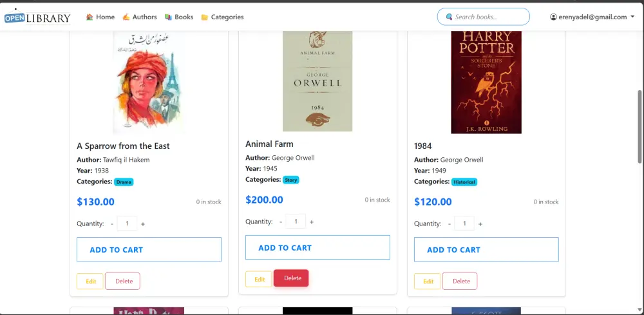Screen dimensions: 644x315
Task: Click the user profile icon
Action: coord(553,17)
